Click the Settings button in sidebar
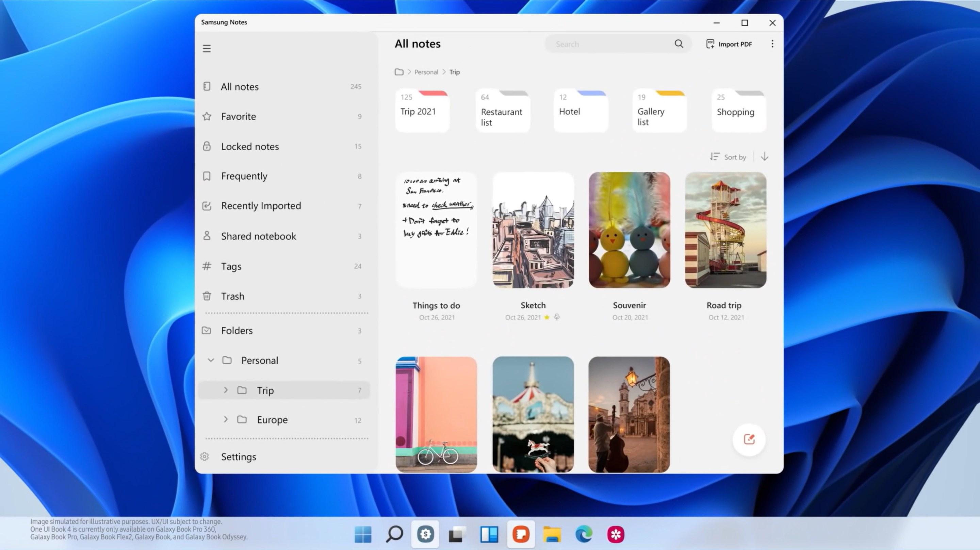980x550 pixels. tap(238, 456)
